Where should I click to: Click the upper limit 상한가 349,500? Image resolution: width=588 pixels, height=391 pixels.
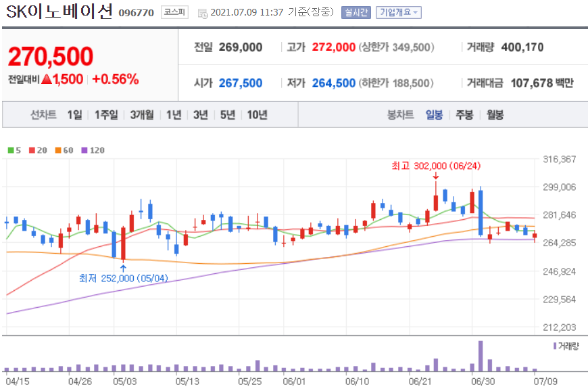pyautogui.click(x=396, y=47)
